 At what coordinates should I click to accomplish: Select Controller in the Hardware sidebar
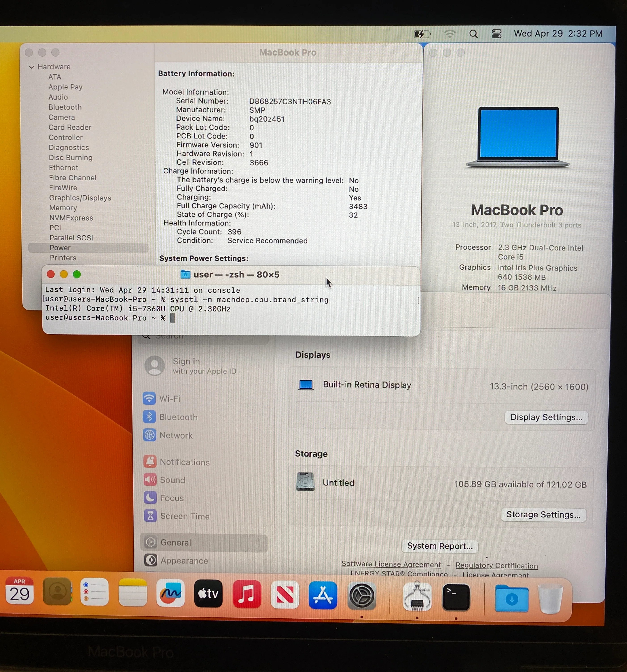[66, 138]
